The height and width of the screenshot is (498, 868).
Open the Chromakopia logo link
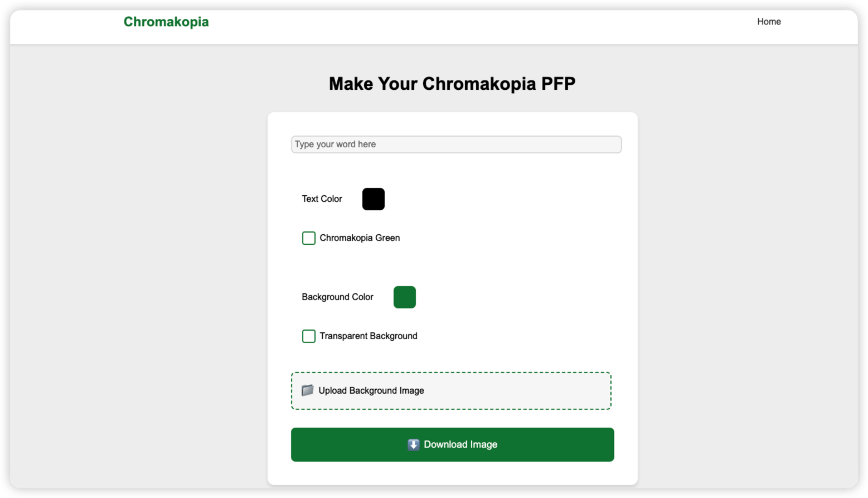pos(166,22)
